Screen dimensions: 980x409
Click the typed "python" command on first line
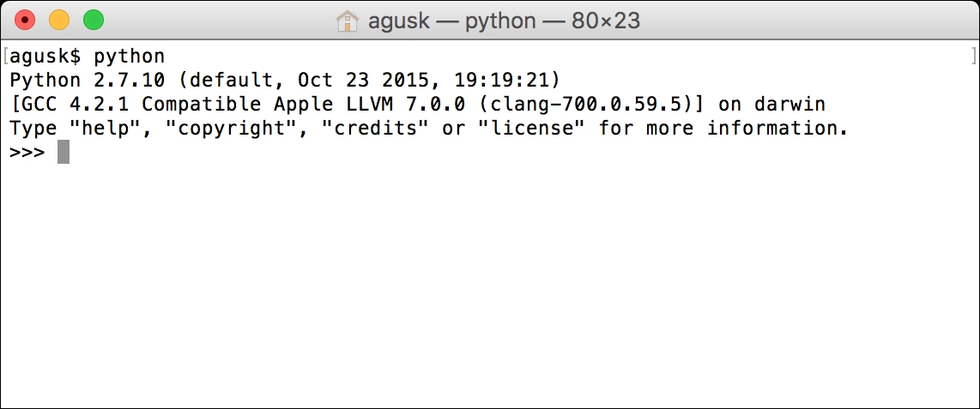(x=130, y=57)
